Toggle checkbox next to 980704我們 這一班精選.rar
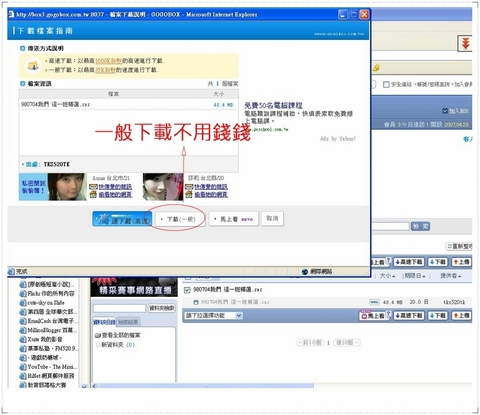Image resolution: width=480 pixels, height=415 pixels. click(x=187, y=290)
